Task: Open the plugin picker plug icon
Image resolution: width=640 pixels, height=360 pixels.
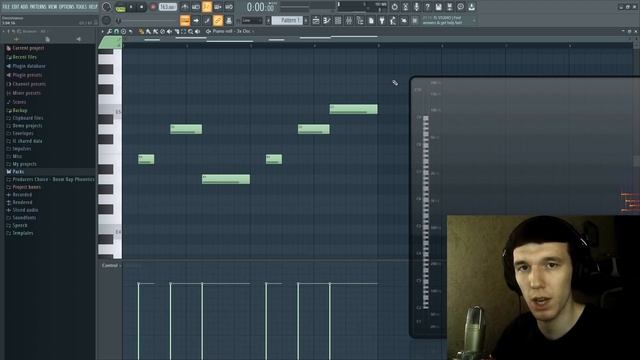Action: click(382, 20)
